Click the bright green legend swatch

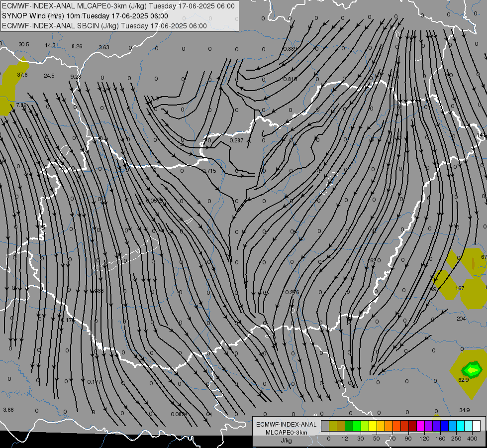[x=357, y=426]
